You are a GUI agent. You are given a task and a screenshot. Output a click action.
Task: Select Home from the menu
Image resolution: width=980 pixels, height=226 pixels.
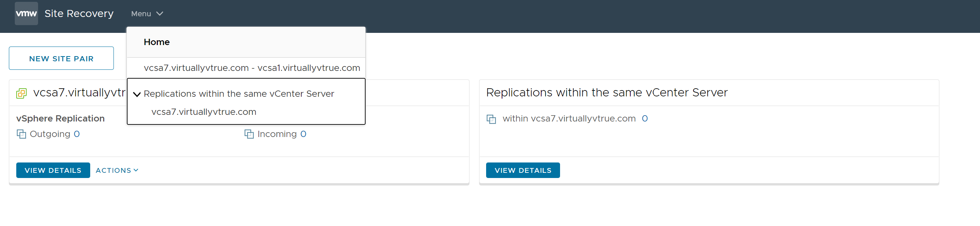click(156, 42)
